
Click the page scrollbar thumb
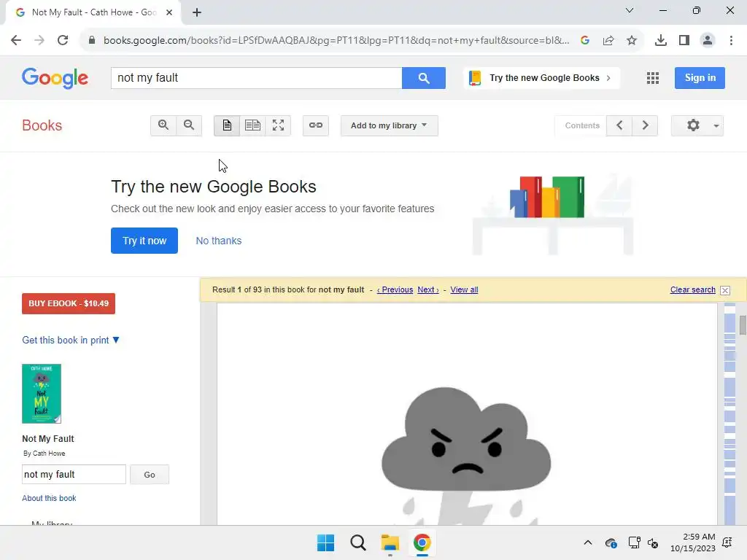click(x=743, y=325)
